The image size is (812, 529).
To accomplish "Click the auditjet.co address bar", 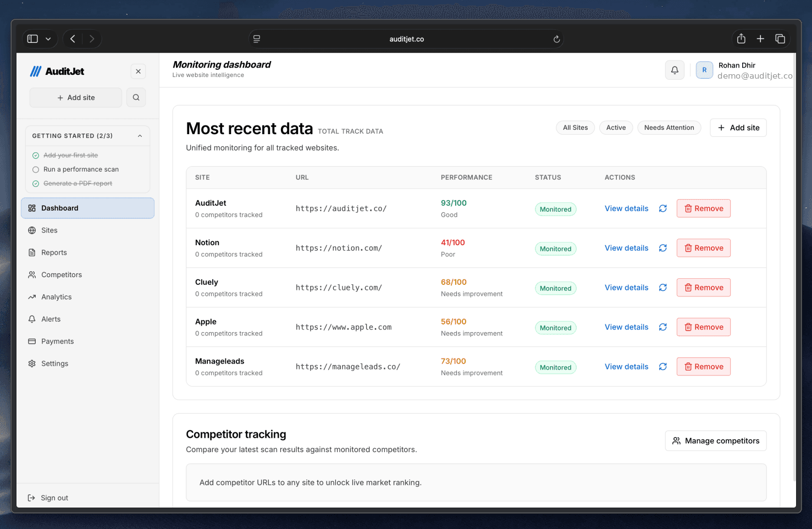I will click(406, 39).
